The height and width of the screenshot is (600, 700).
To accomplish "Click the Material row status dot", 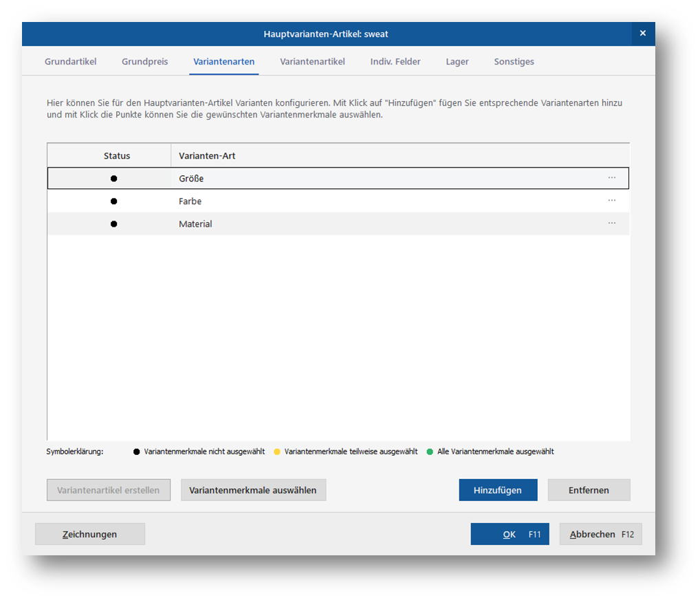I will (x=114, y=224).
